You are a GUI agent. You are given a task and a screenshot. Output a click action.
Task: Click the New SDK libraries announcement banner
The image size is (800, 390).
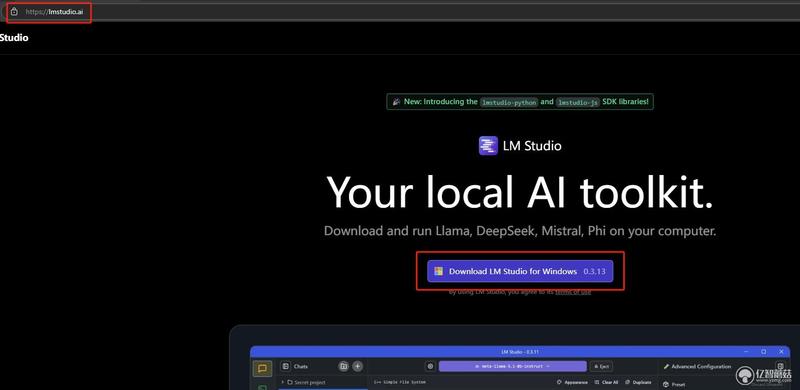pyautogui.click(x=520, y=102)
